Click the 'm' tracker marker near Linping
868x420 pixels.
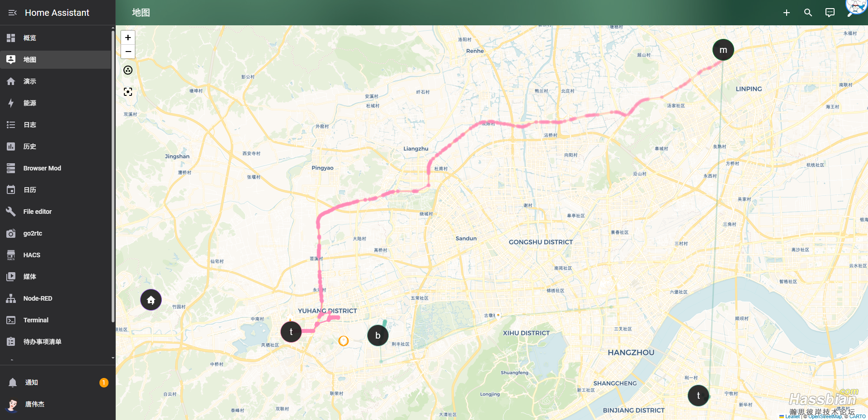point(723,50)
